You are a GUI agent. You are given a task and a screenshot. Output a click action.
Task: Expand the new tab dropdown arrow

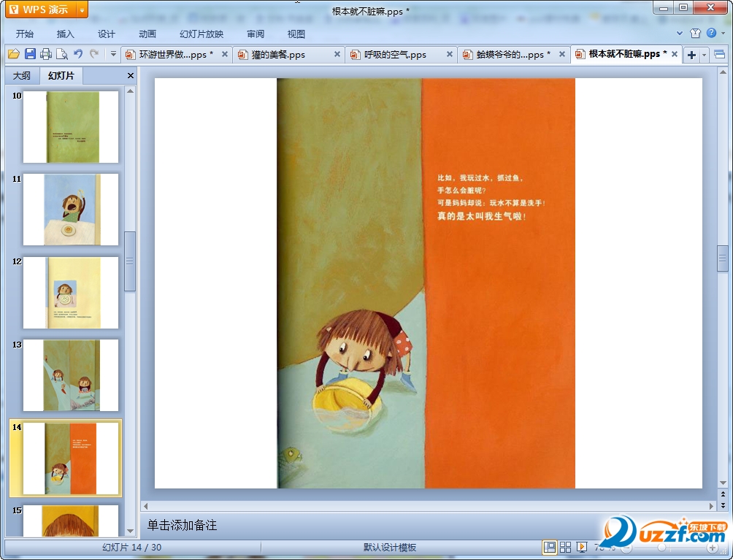pyautogui.click(x=704, y=55)
